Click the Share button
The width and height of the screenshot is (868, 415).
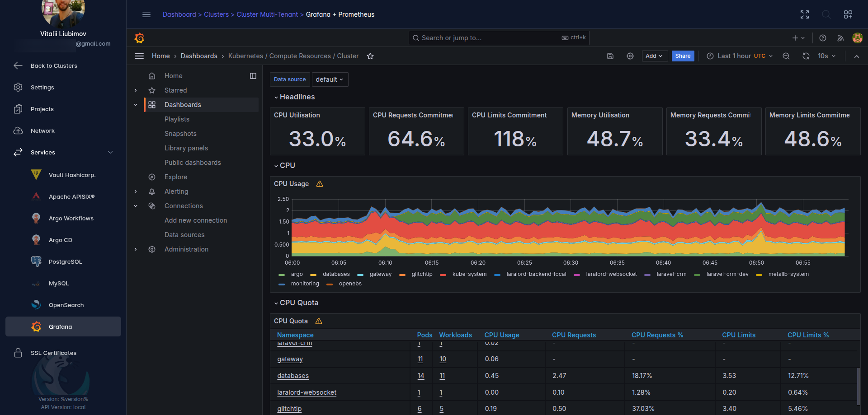click(683, 56)
